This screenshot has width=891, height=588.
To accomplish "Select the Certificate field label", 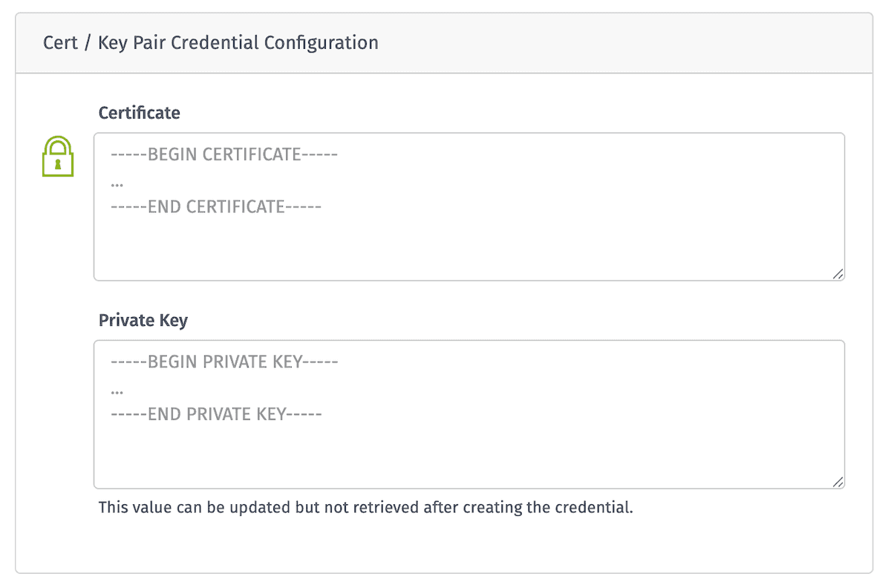I will point(140,113).
